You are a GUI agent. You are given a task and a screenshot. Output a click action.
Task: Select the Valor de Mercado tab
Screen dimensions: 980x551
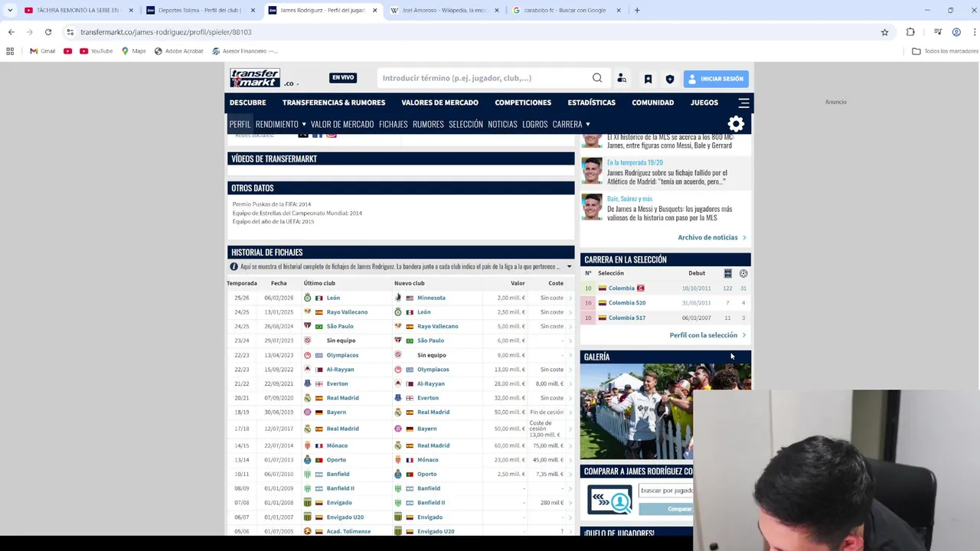pos(342,124)
